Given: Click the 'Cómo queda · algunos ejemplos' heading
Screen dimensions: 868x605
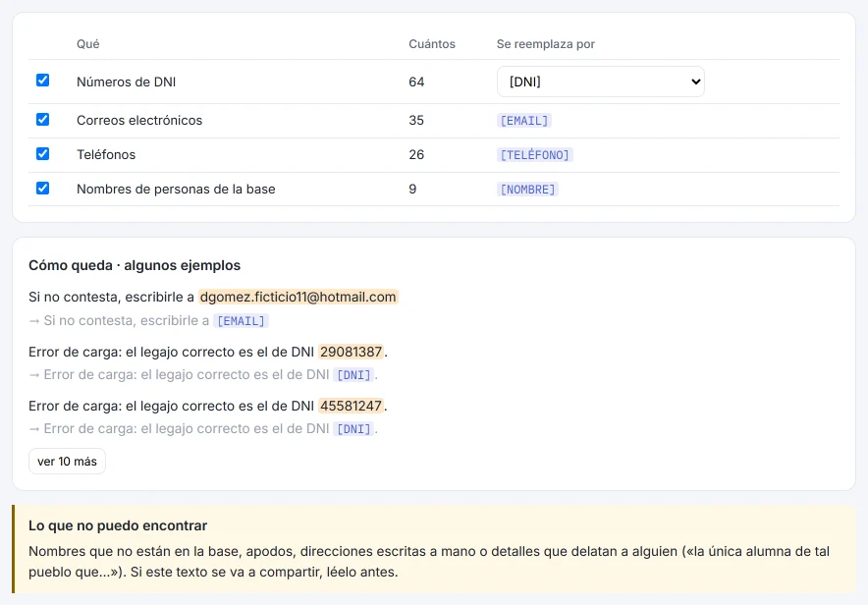Looking at the screenshot, I should pyautogui.click(x=135, y=265).
